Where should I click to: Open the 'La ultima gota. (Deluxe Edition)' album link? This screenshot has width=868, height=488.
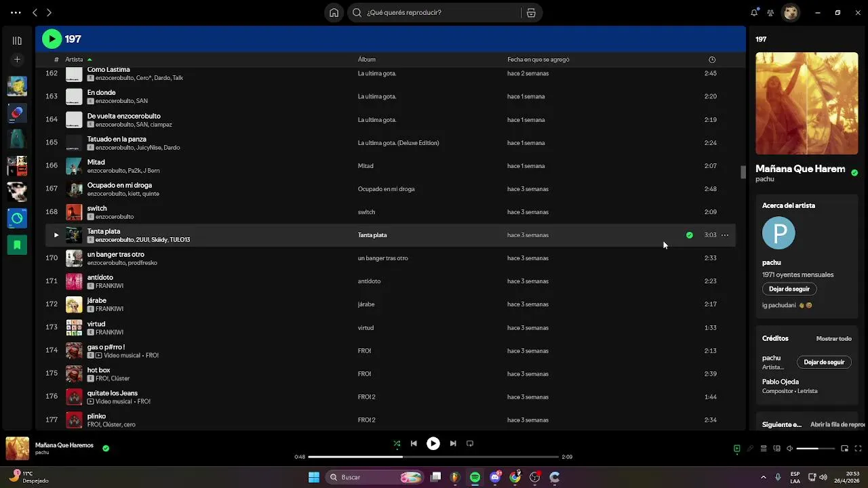tap(399, 143)
